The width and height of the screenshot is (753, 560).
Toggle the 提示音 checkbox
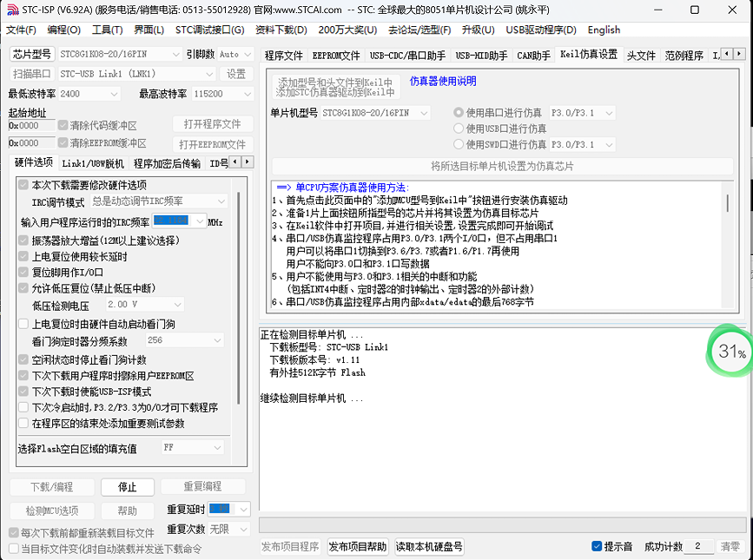pyautogui.click(x=597, y=546)
